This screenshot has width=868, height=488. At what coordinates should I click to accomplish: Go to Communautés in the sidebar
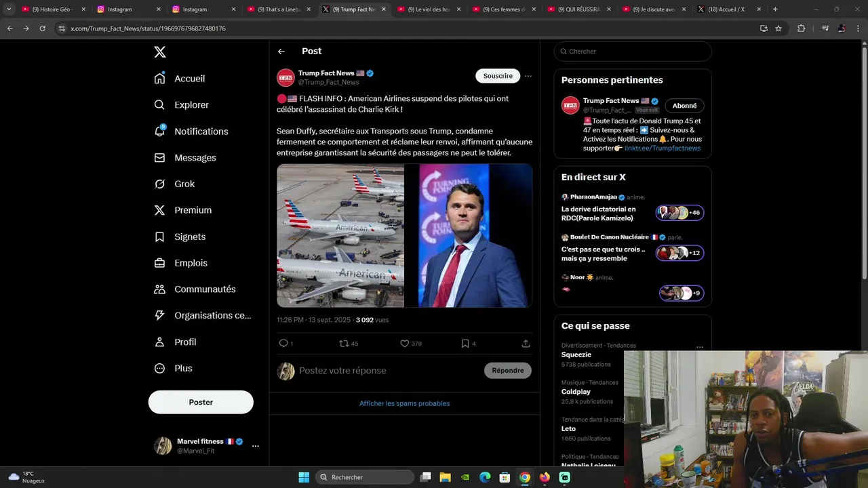(195, 289)
